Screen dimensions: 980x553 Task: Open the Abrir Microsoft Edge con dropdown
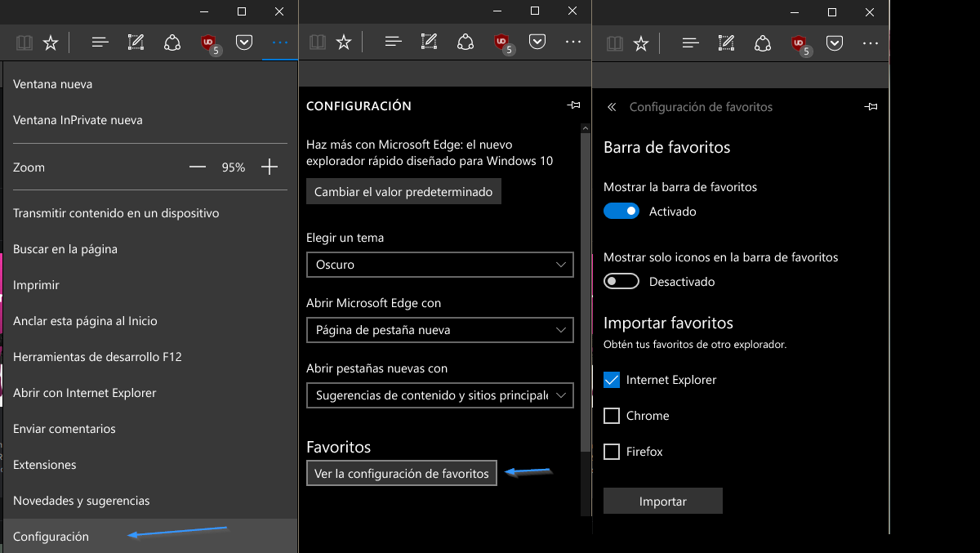pos(439,330)
